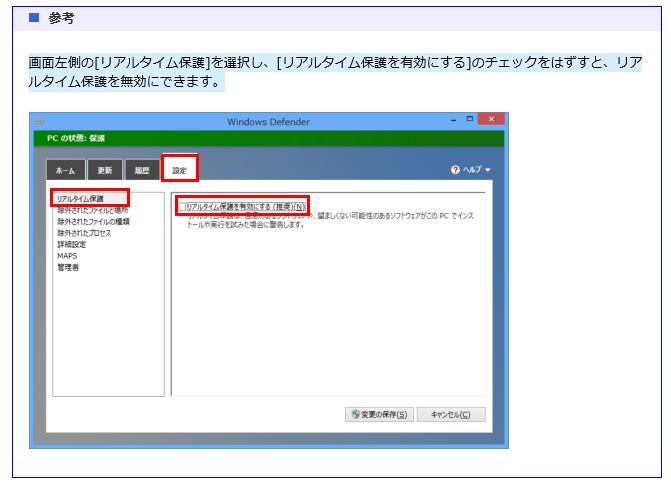The width and height of the screenshot is (671, 486).
Task: Click the 変更の保存 button
Action: pos(379,414)
